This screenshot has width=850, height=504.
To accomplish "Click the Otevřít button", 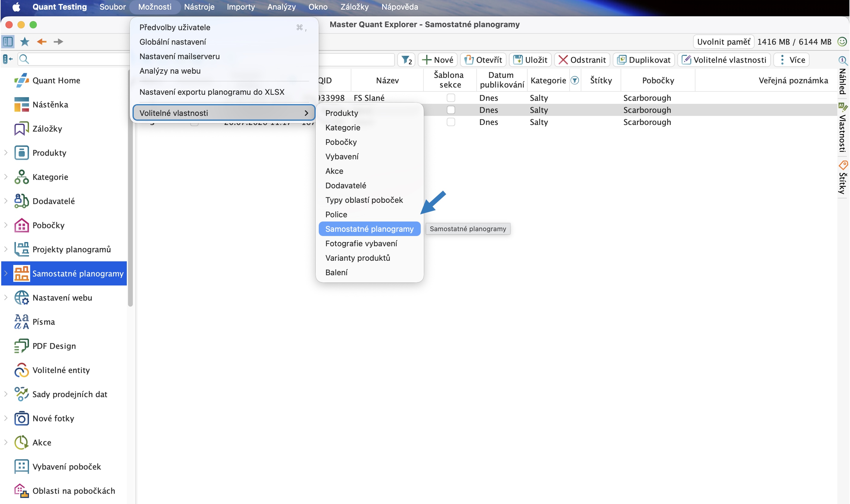I will (483, 60).
